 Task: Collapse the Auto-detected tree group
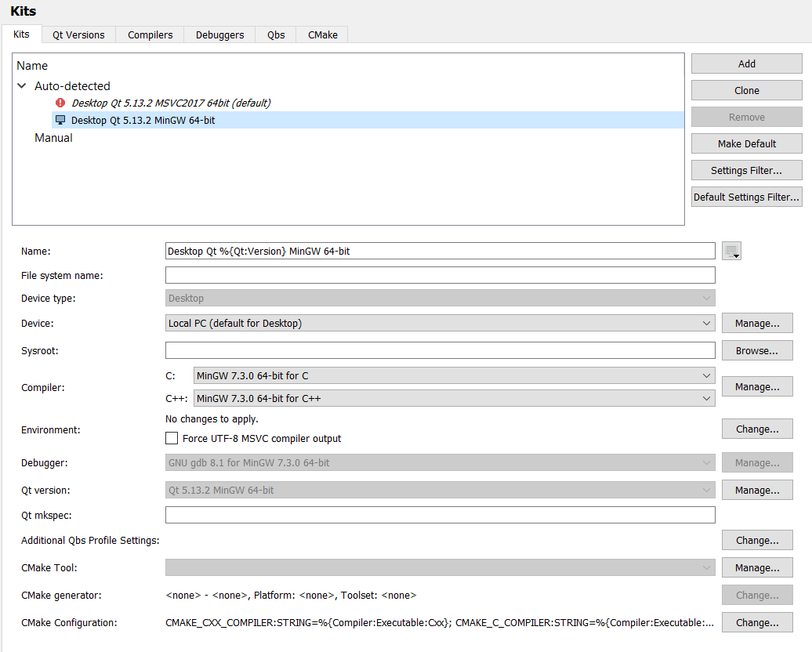22,86
